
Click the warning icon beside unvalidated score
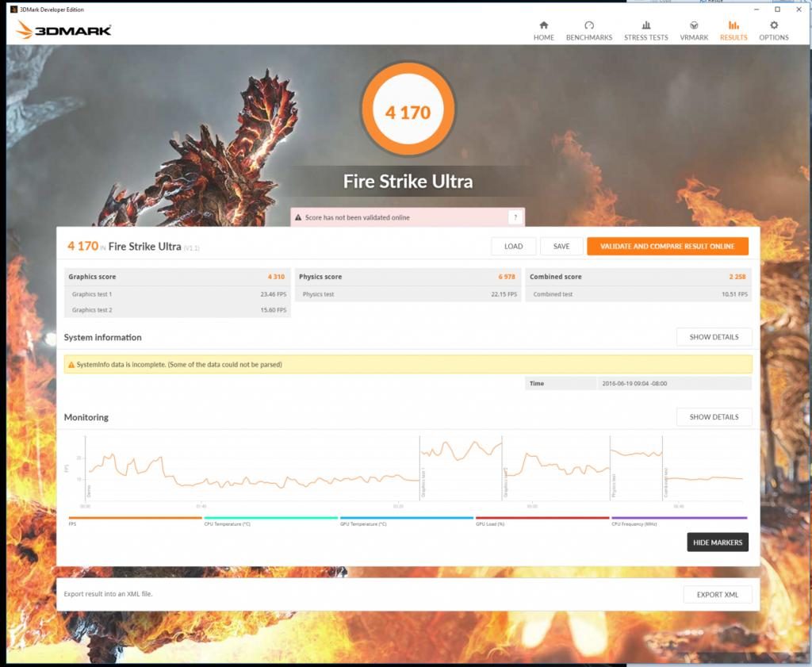point(298,217)
